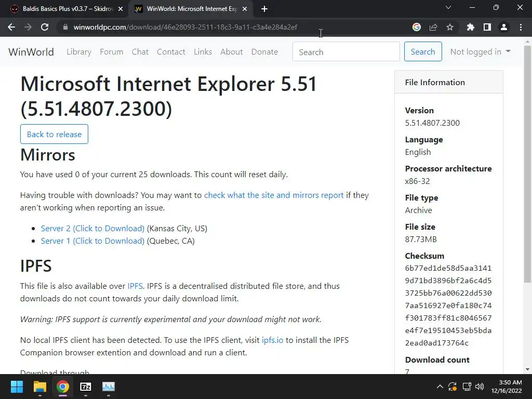Viewport: 532px width, 399px height.
Task: Click the checksum line starting 6b77ed1de58d5aa3141
Action: tap(448, 268)
